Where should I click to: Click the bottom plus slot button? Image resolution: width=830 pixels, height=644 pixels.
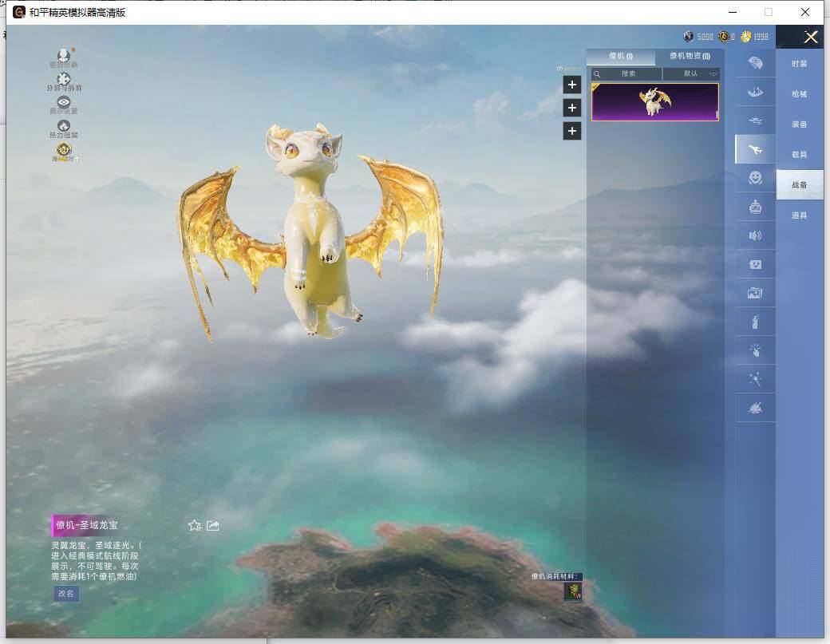pyautogui.click(x=571, y=131)
